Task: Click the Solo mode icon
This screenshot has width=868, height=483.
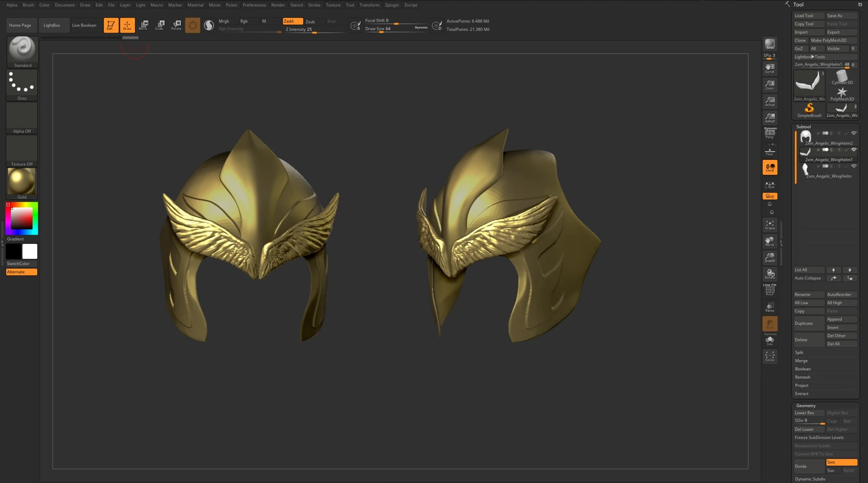Action: (769, 341)
